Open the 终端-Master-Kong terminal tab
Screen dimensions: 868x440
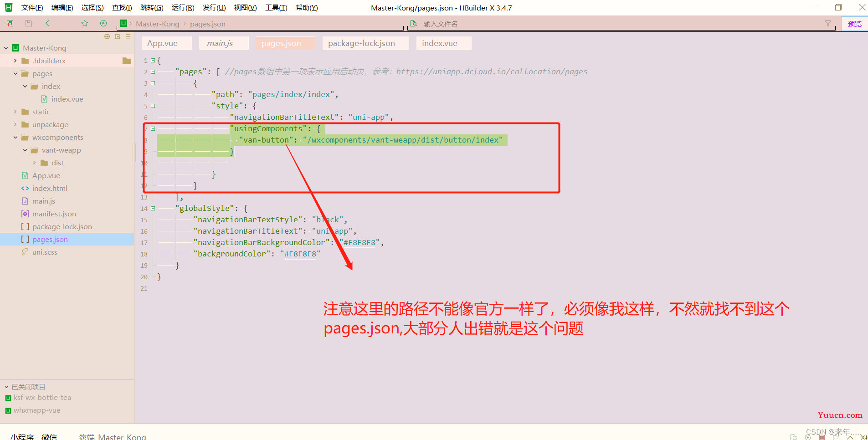[113, 437]
